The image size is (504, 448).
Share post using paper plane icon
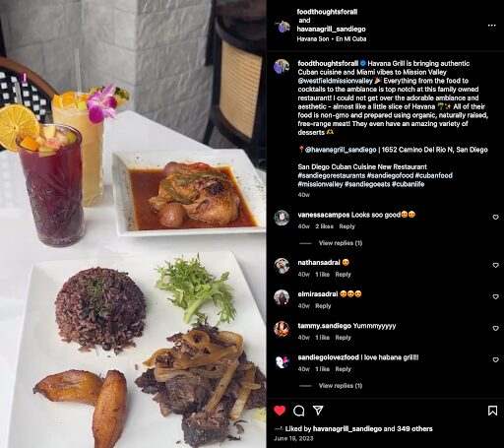[318, 411]
